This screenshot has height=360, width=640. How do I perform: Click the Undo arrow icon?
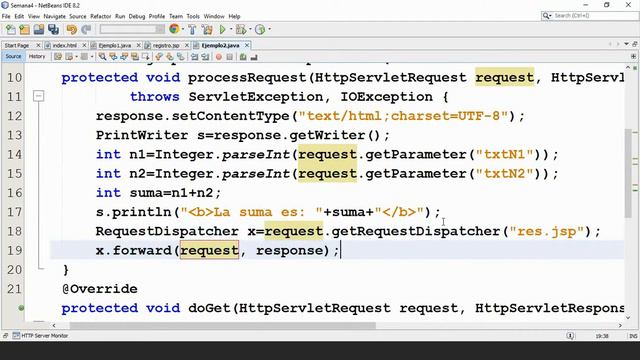pos(71,29)
